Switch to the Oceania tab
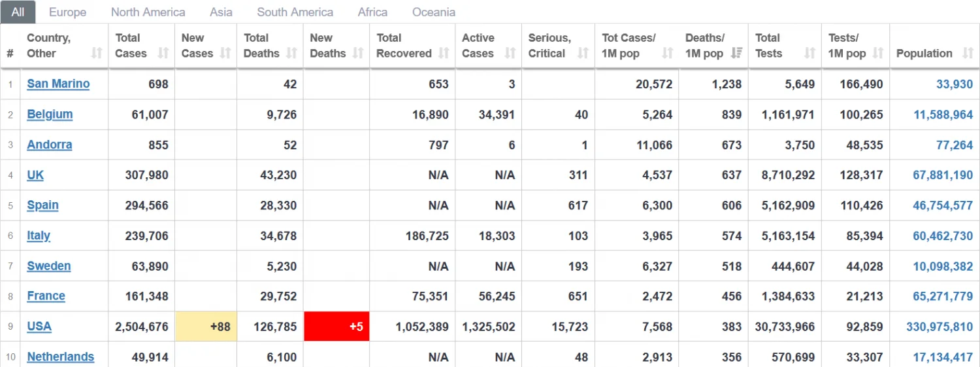This screenshot has height=367, width=980. (x=434, y=12)
